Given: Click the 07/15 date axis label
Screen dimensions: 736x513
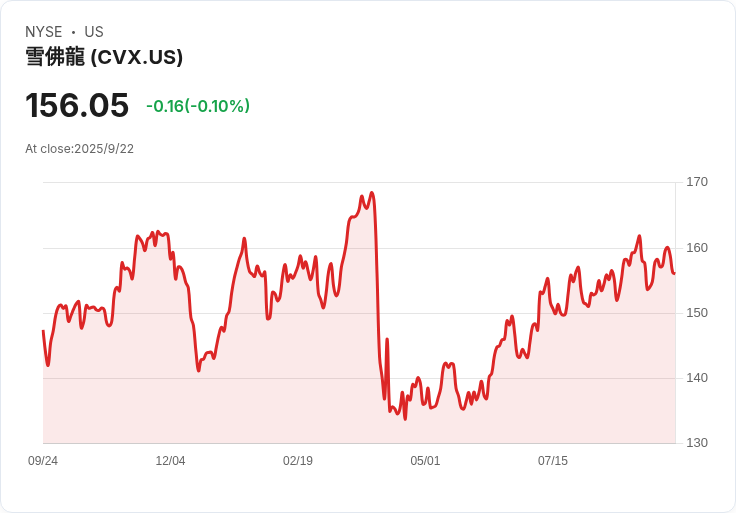Looking at the screenshot, I should tap(552, 461).
